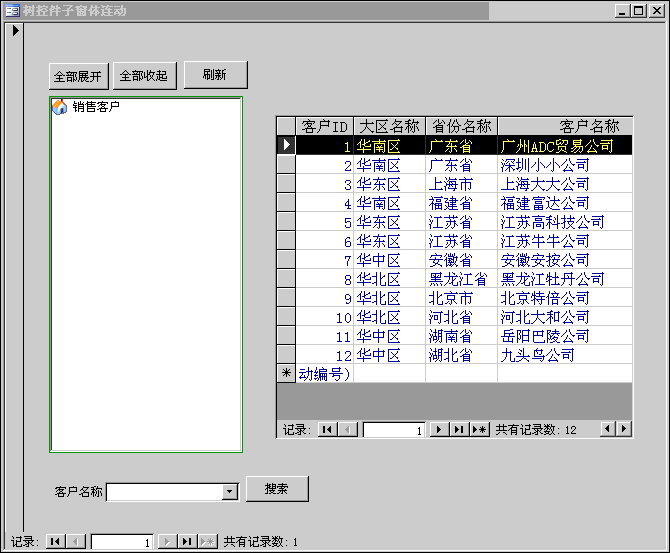Click the 黑龙江省 province cell

461,278
